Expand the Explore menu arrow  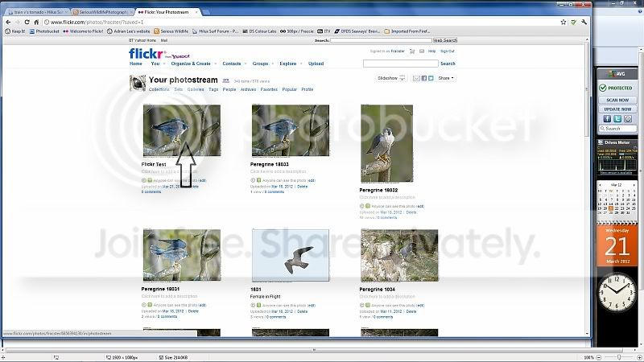[x=301, y=64]
